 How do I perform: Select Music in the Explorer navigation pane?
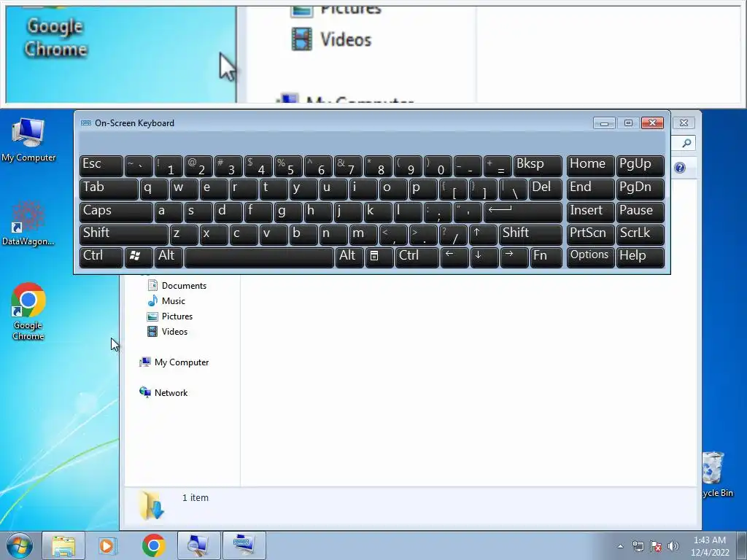coord(166,301)
